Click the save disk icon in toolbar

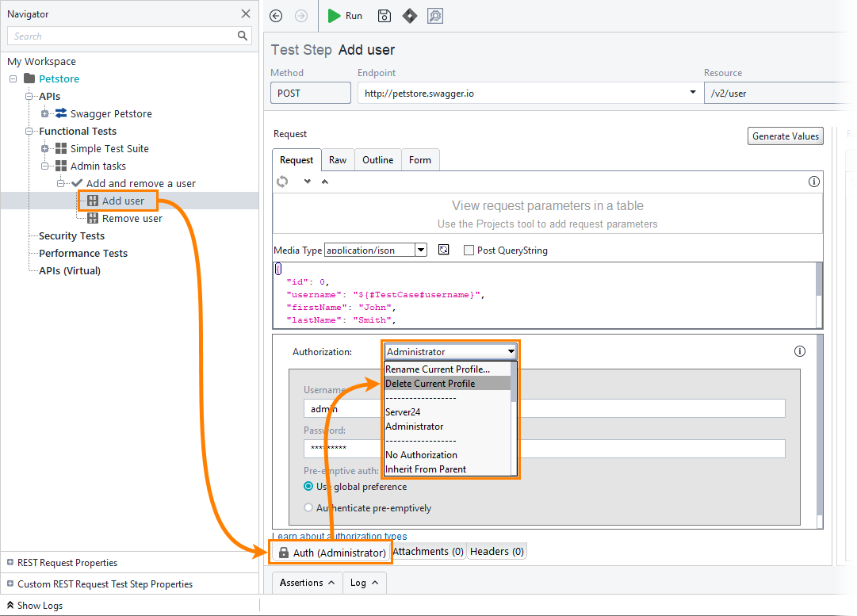(385, 16)
